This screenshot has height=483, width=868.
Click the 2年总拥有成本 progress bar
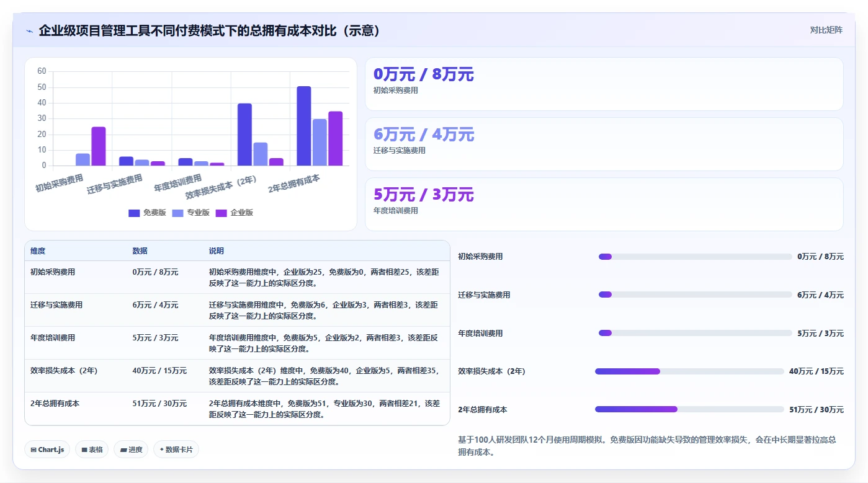pos(689,409)
